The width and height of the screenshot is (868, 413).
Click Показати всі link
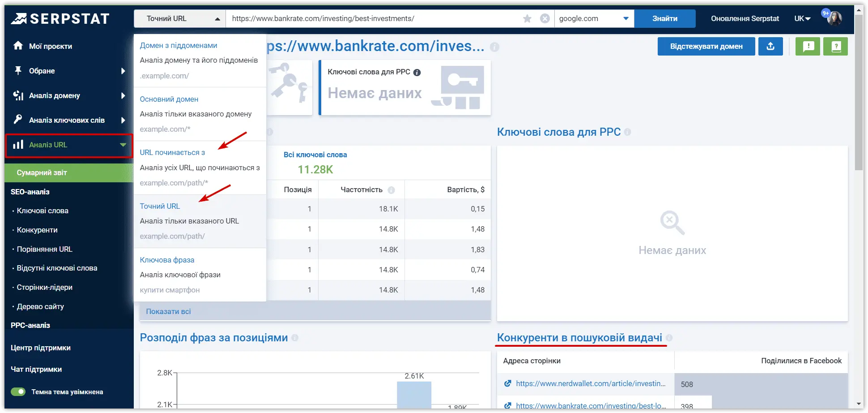(x=168, y=311)
